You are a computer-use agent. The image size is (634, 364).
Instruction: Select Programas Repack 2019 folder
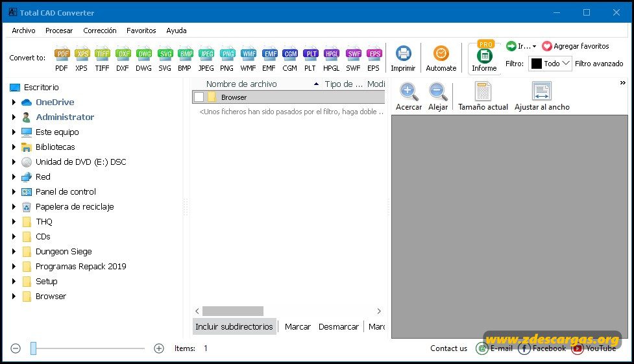coord(81,267)
